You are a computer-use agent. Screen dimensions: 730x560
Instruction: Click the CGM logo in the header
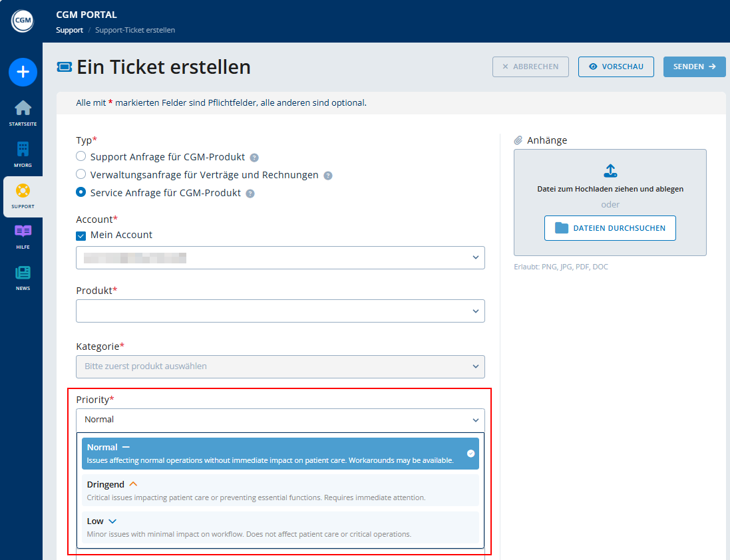(23, 21)
